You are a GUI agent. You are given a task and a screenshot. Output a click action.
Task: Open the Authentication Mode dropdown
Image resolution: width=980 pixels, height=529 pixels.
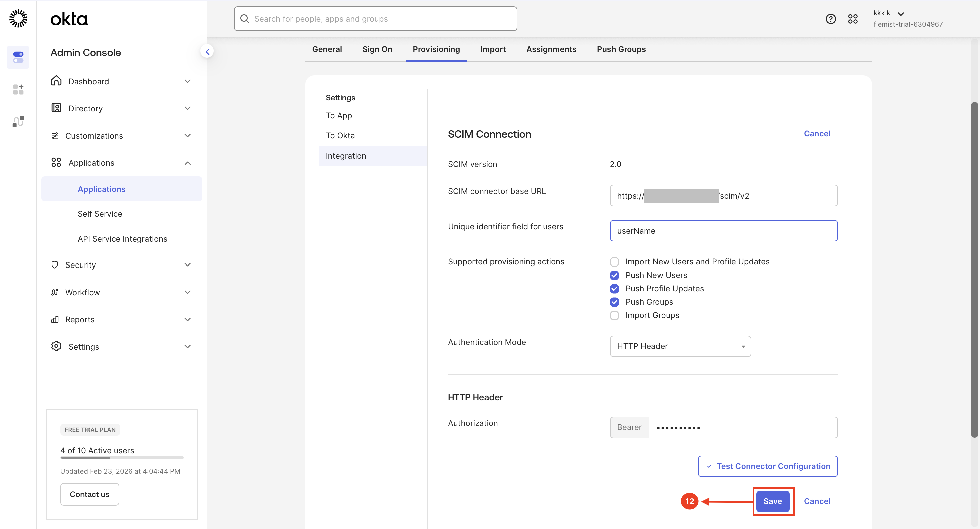tap(680, 346)
